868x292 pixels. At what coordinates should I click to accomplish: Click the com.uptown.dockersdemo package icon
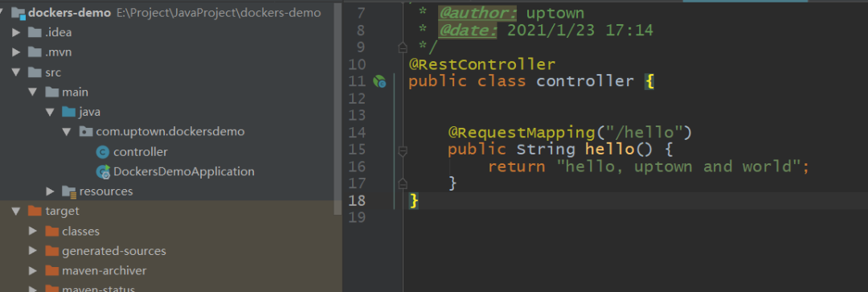(x=86, y=132)
